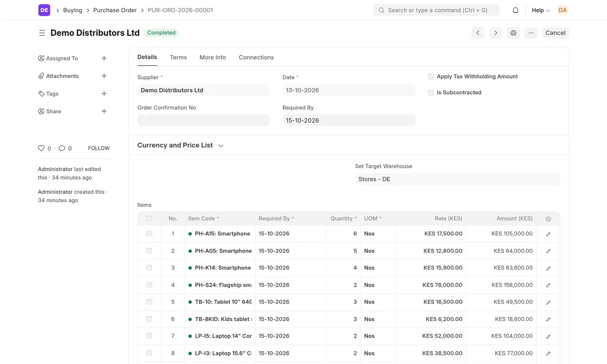Switch to the Connections tab
Image resolution: width=607 pixels, height=364 pixels.
pyautogui.click(x=256, y=58)
